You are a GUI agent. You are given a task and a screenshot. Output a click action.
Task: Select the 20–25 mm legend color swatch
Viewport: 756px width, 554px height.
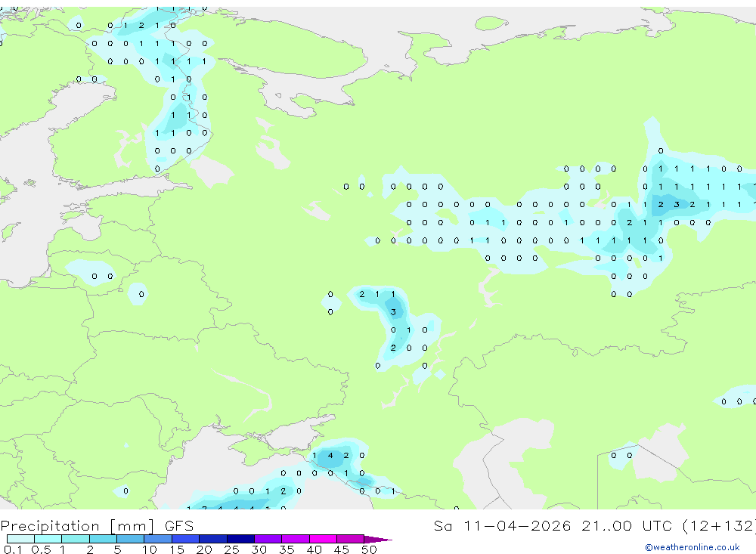point(213,539)
